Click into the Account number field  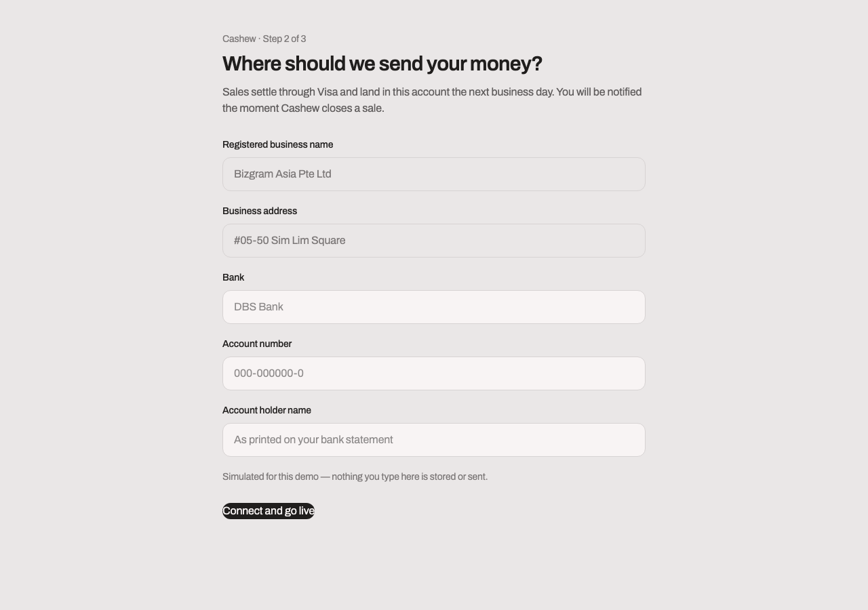pos(434,373)
